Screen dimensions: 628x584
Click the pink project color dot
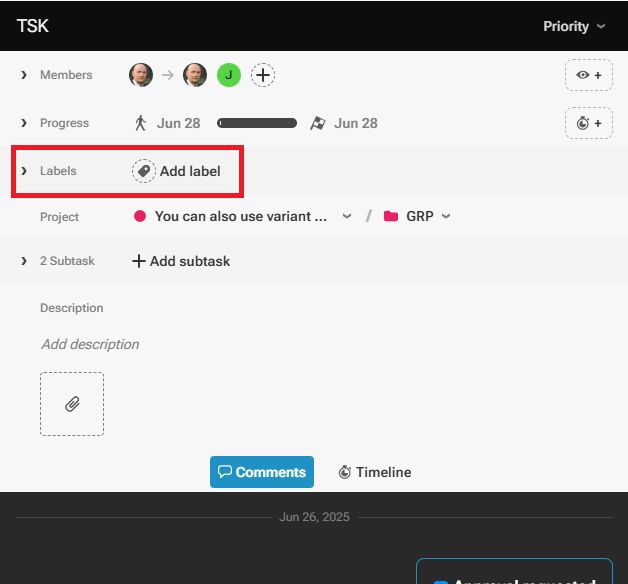click(x=140, y=216)
